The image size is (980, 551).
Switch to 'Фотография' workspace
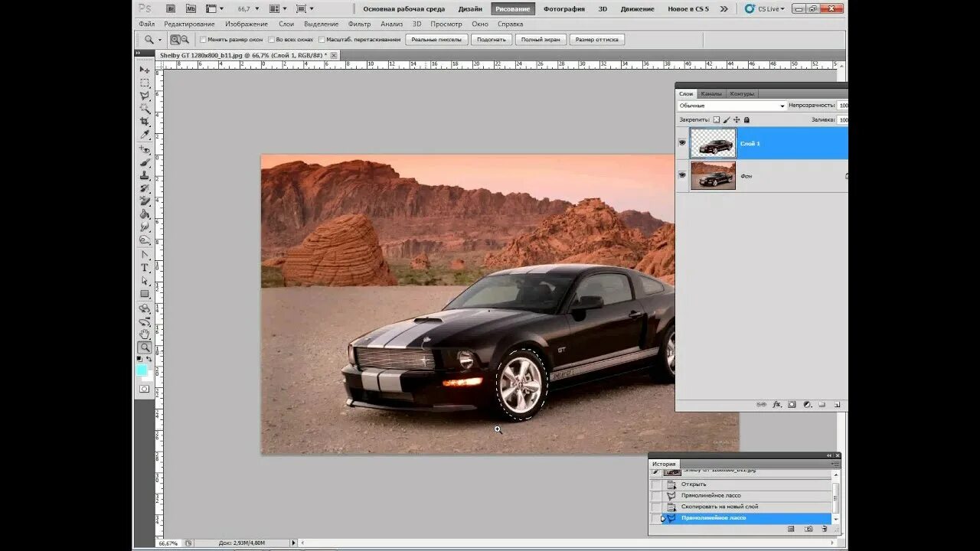point(564,8)
